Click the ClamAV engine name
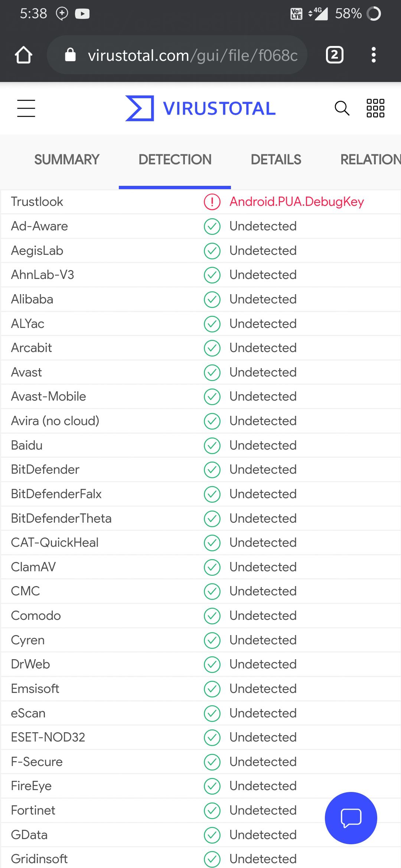The image size is (401, 868). [x=33, y=567]
